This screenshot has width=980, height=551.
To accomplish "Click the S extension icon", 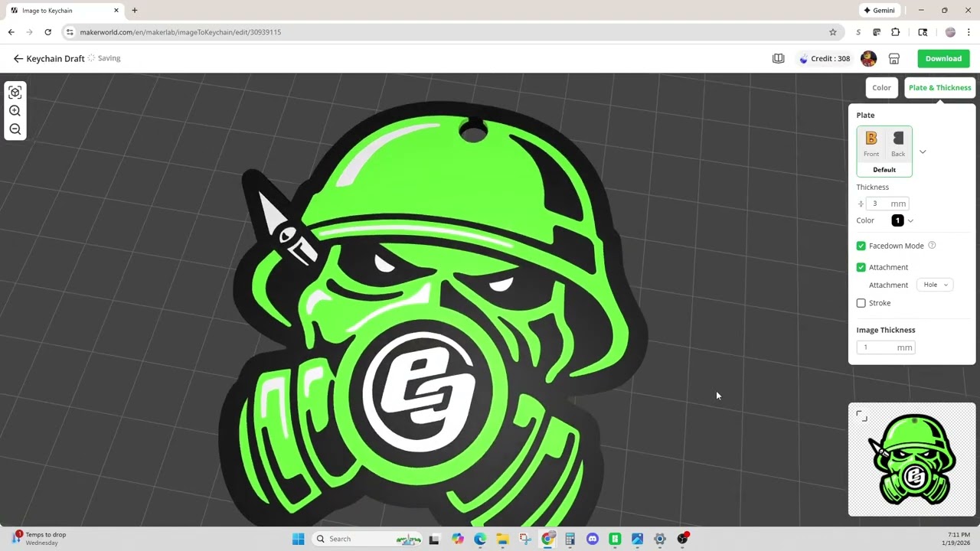I will [x=858, y=32].
